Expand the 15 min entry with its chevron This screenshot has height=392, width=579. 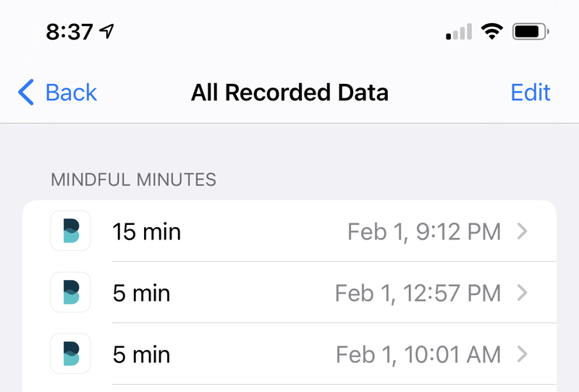tap(522, 231)
